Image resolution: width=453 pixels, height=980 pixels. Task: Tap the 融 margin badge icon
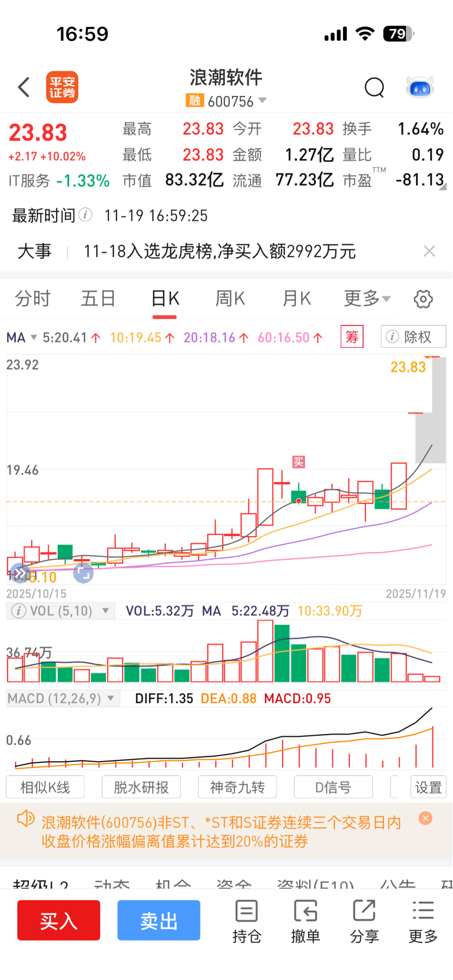pyautogui.click(x=194, y=101)
